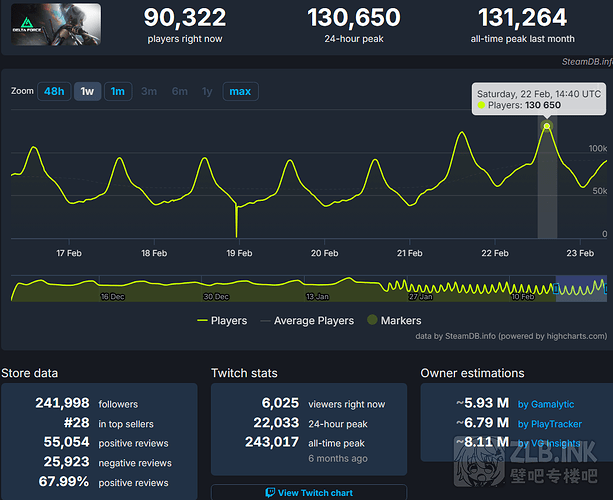Toggle the Players series in legend
Screen dimensions: 613x500
click(225, 321)
